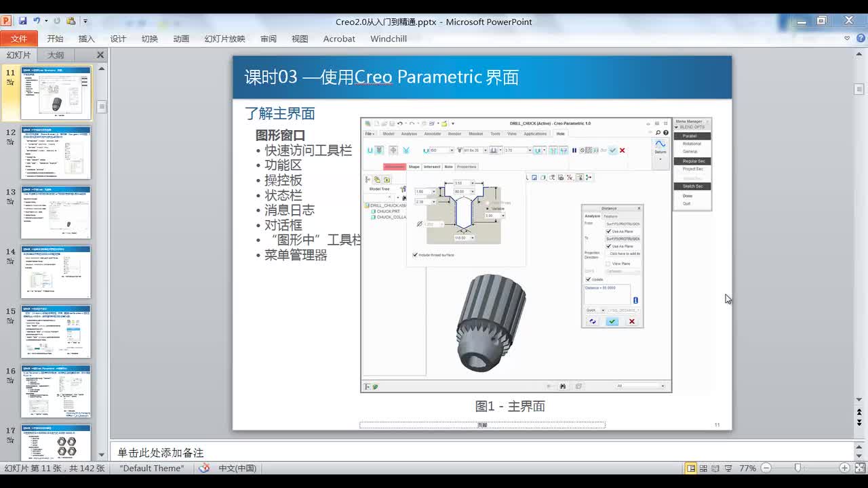Screen dimensions: 868x488
Task: Open the Windchill ribbon tab
Action: 389,39
